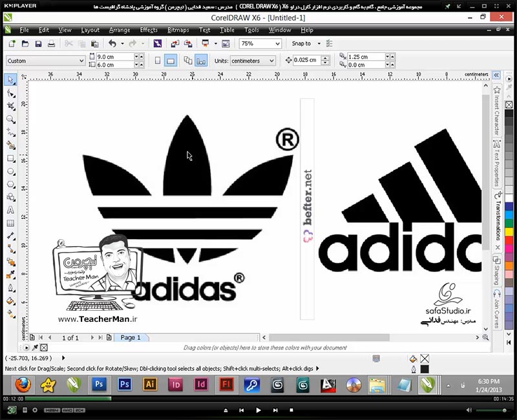517x420 pixels.
Task: Switch to Page 1 tab
Action: coord(131,337)
